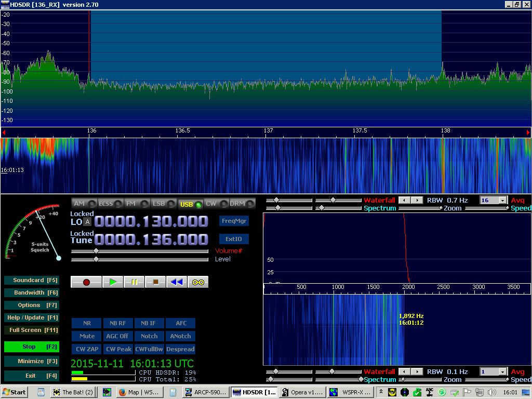Open the ExtIO dialog

(x=234, y=239)
